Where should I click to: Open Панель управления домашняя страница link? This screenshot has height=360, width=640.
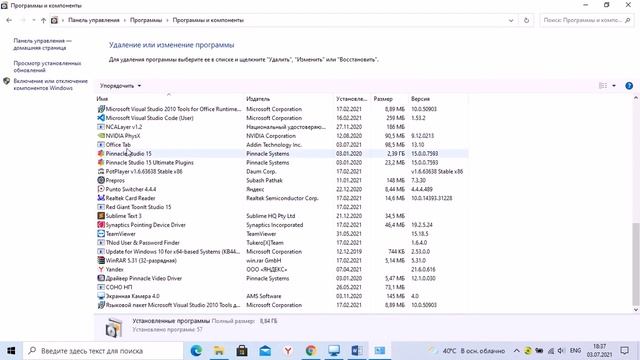coord(42,44)
